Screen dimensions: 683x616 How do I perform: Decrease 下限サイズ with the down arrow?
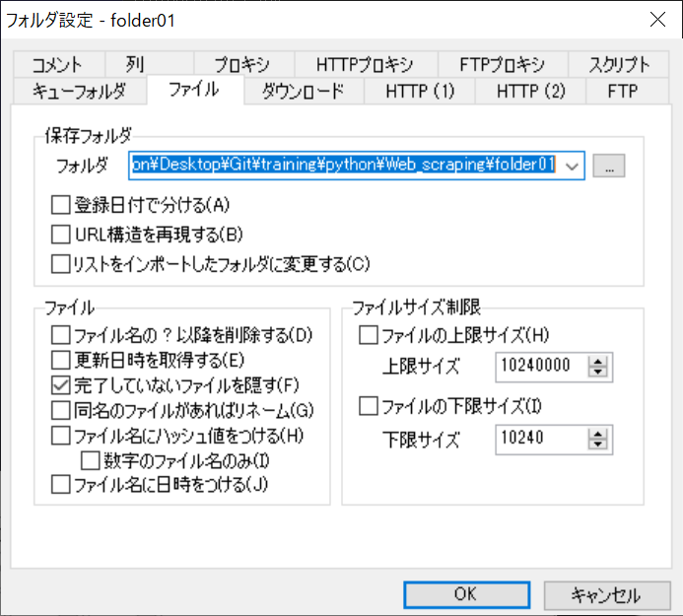[x=598, y=445]
